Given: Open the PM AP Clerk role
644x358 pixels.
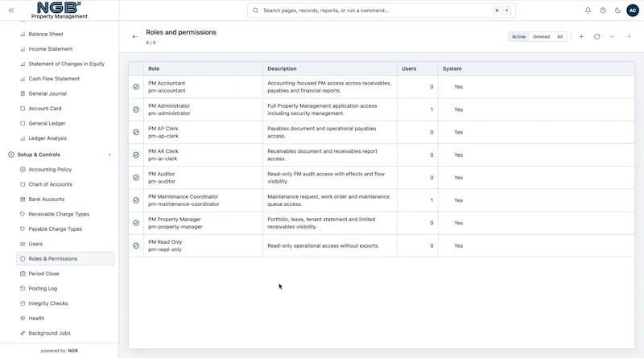Looking at the screenshot, I should pos(381,132).
